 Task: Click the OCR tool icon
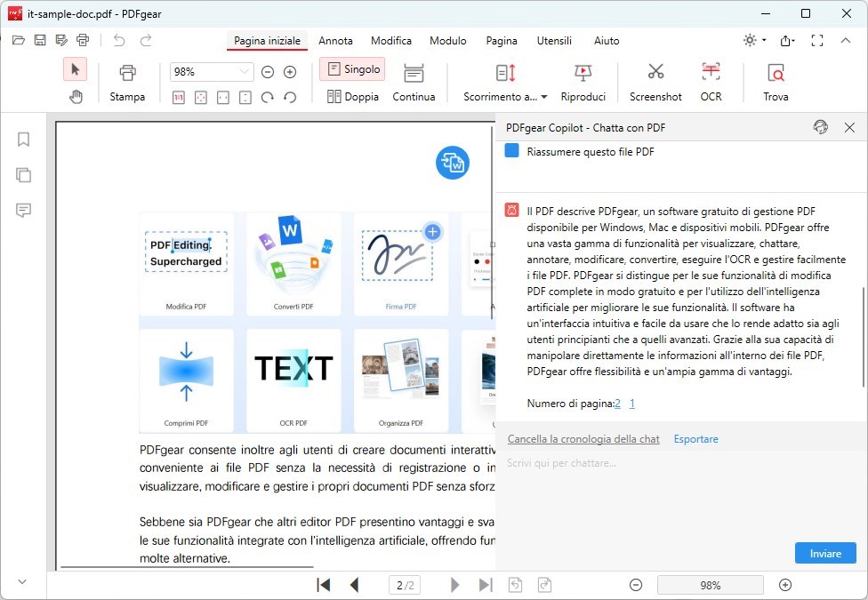tap(711, 72)
